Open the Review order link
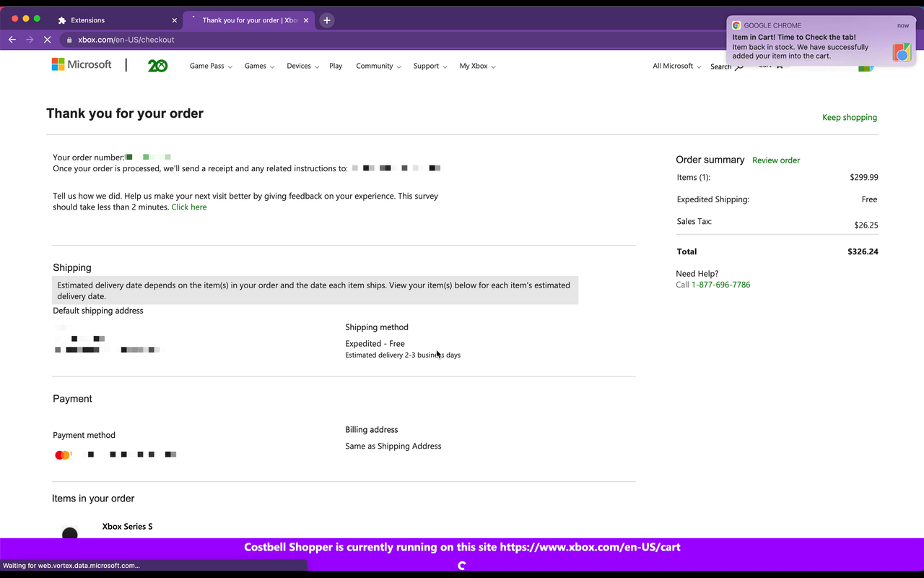The width and height of the screenshot is (924, 578). coord(776,160)
